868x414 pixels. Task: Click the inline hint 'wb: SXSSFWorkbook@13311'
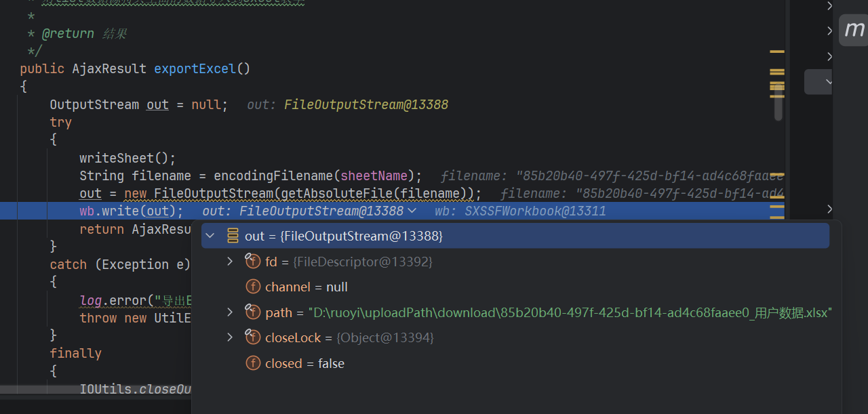520,211
